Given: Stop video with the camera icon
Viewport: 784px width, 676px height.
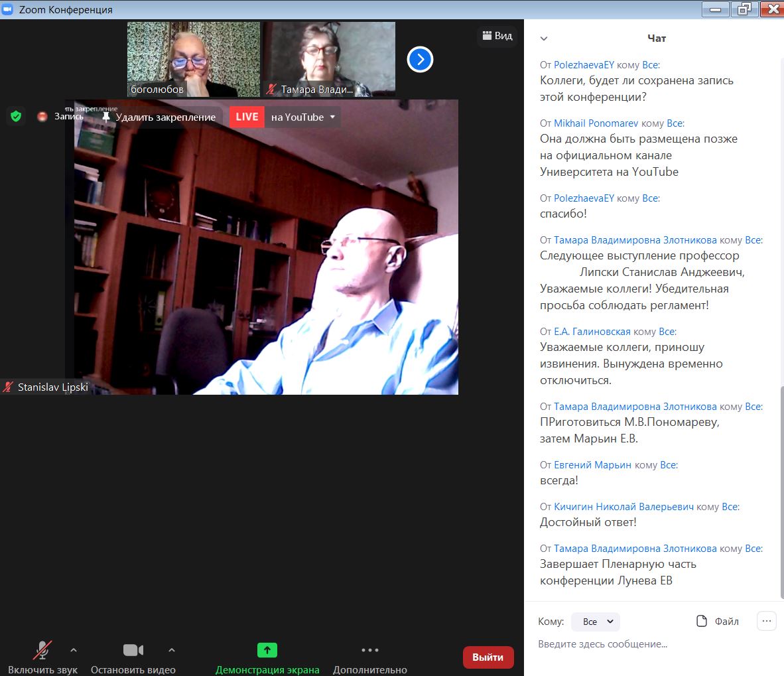Looking at the screenshot, I should click(133, 650).
